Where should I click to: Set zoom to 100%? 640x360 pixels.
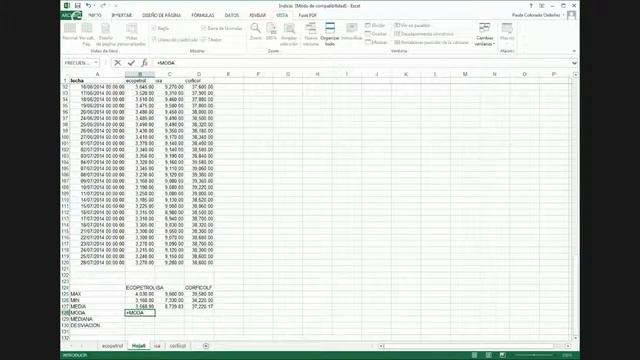pyautogui.click(x=271, y=32)
